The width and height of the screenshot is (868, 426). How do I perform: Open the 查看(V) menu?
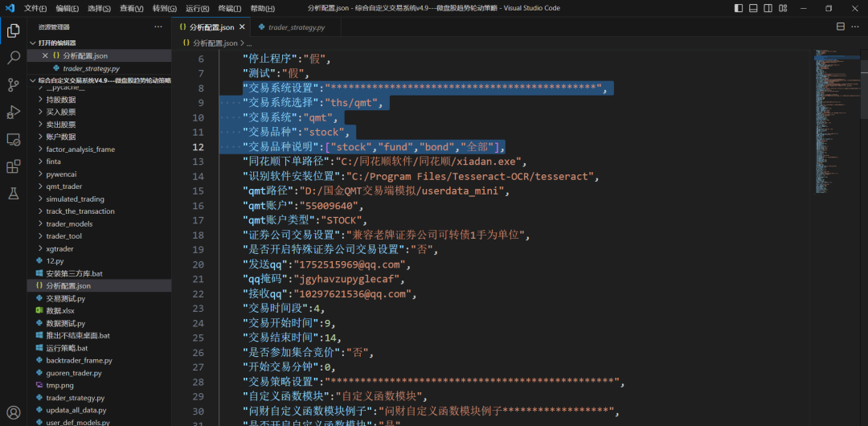pyautogui.click(x=131, y=8)
